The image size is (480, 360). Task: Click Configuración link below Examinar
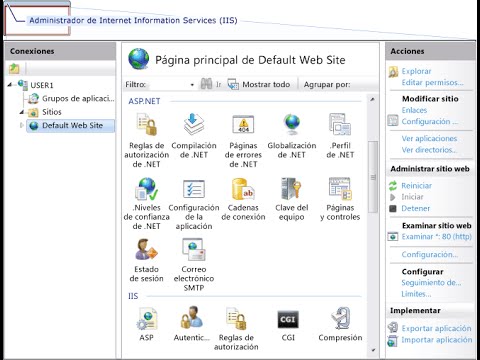(x=430, y=254)
